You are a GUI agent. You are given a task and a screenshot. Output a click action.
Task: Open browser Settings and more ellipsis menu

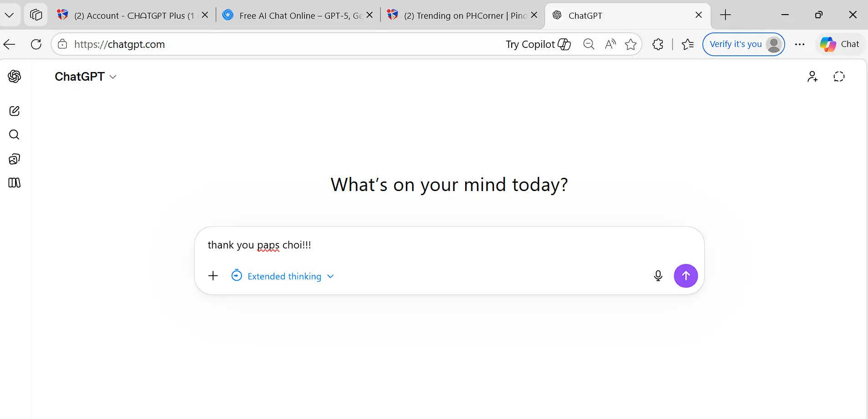point(800,44)
